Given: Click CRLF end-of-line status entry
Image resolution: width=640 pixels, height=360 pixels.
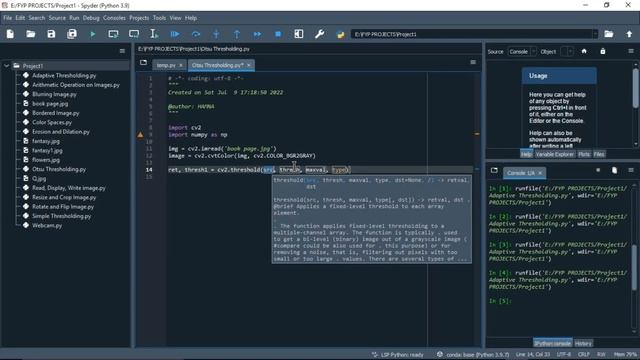Looking at the screenshot, I should [x=584, y=354].
